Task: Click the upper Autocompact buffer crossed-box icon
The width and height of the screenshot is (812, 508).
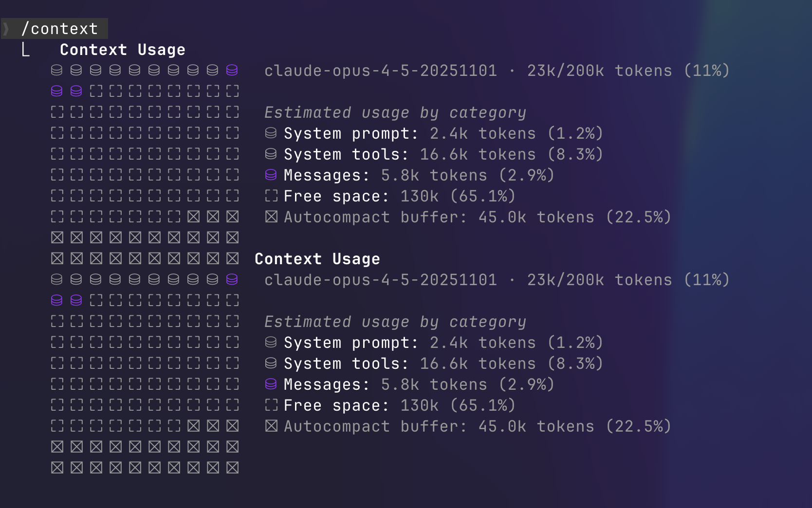Action: point(271,217)
